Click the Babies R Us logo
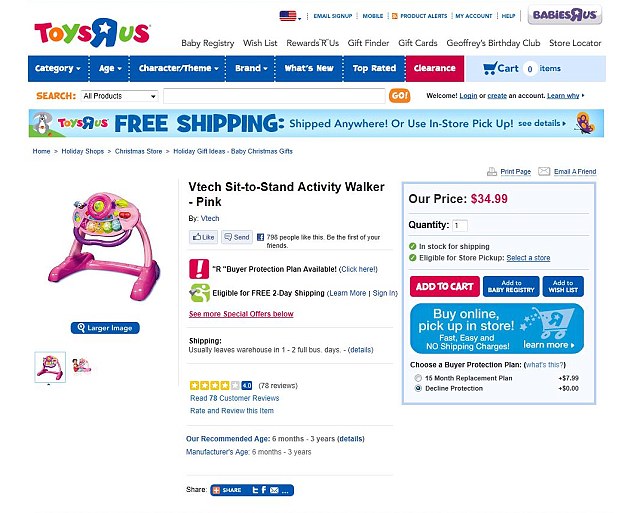Image resolution: width=634 pixels, height=513 pixels. 564,15
